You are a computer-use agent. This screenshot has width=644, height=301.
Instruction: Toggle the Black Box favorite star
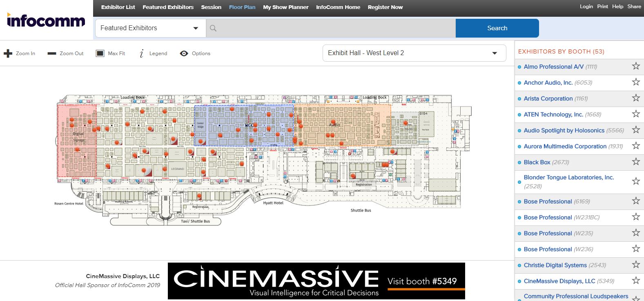[x=636, y=162]
